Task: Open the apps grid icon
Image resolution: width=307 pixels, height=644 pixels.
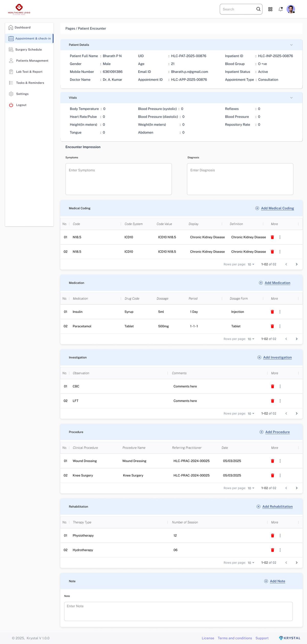Action: tap(270, 9)
